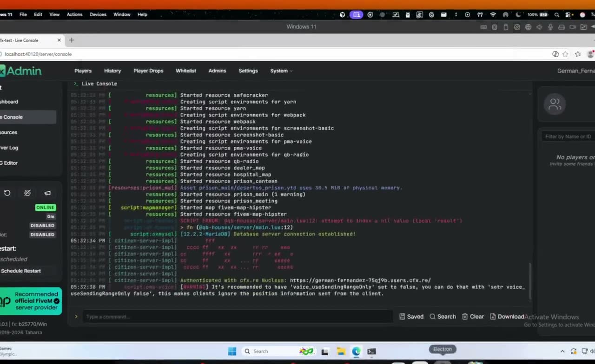
Task: Open the terminal icon in taskbar
Action: coord(371,351)
